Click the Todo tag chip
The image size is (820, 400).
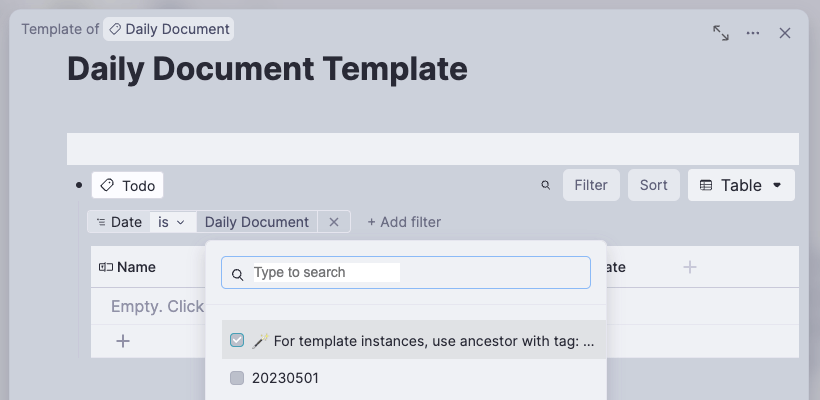pyautogui.click(x=128, y=185)
